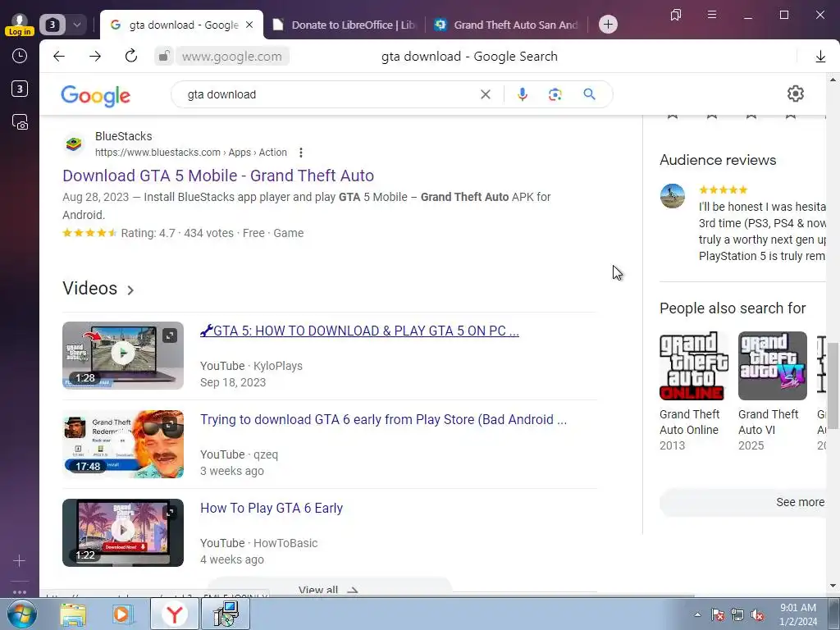The height and width of the screenshot is (630, 840).
Task: Open GTA 5: HOW TO DOWNLOAD video link
Action: click(359, 331)
